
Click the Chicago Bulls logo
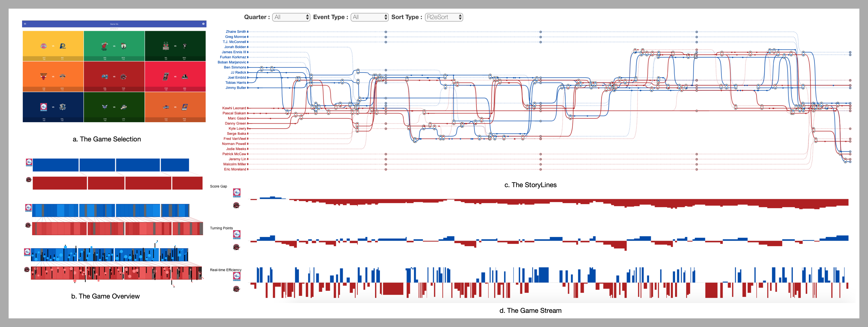44,76
